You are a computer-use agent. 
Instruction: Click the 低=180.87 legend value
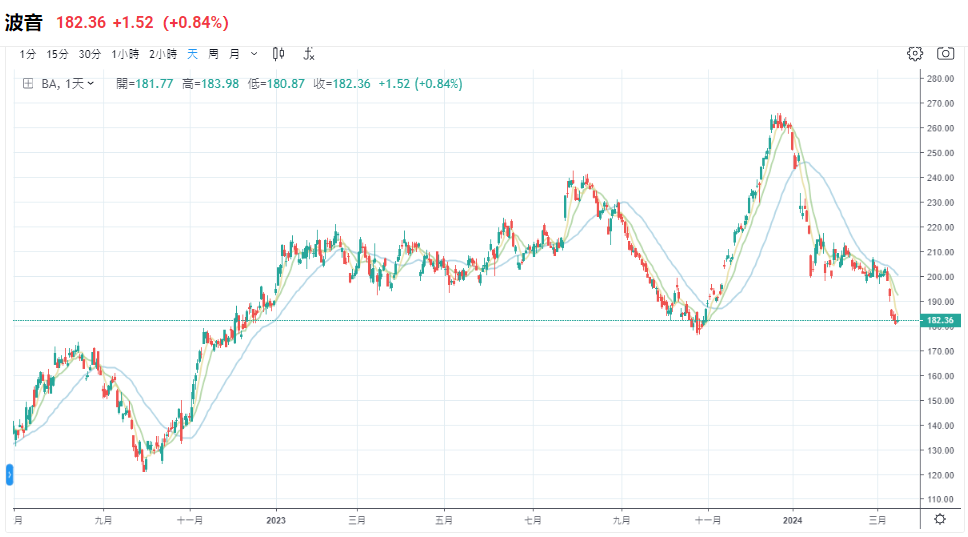click(277, 83)
